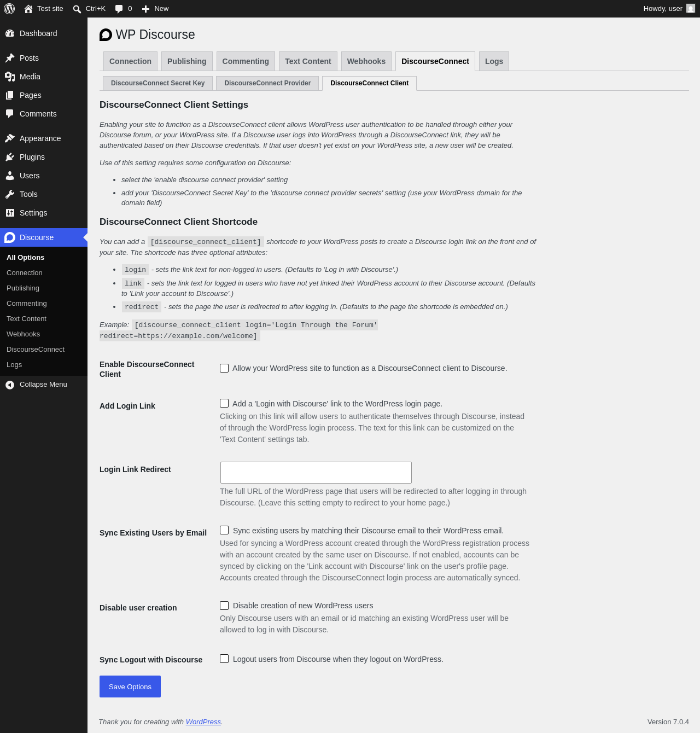The height and width of the screenshot is (733, 700).
Task: Open the DiscourseConnect Secret Key sub-tab
Action: [x=157, y=83]
